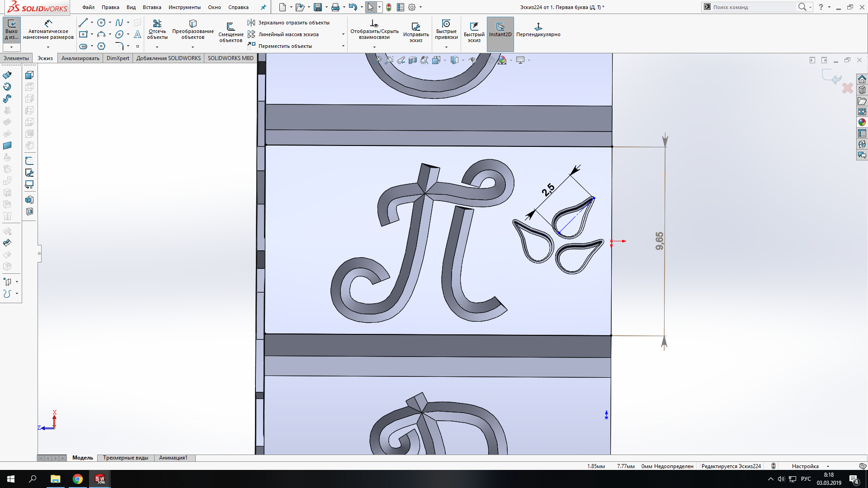Open the Display Style dropdown arrow

463,60
